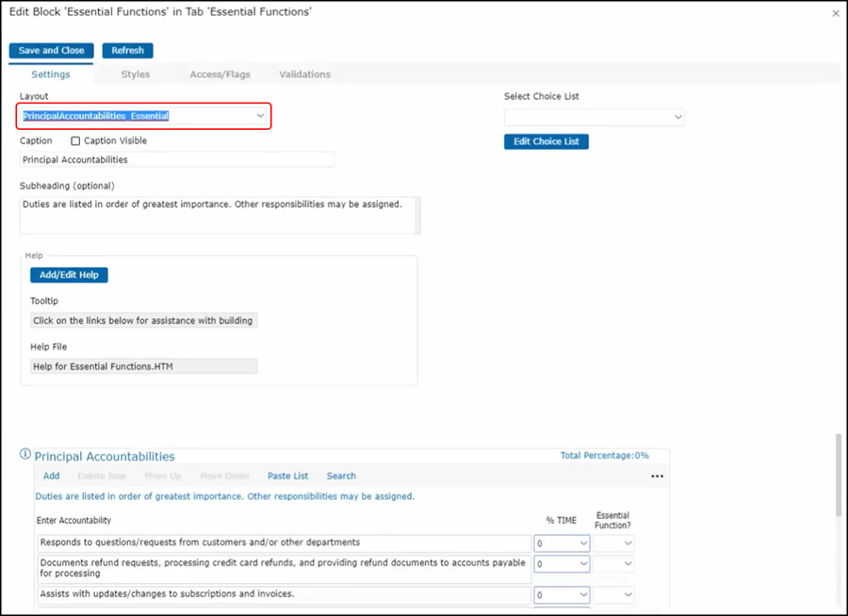The image size is (848, 616).
Task: Click into the Caption text field
Action: pyautogui.click(x=177, y=160)
